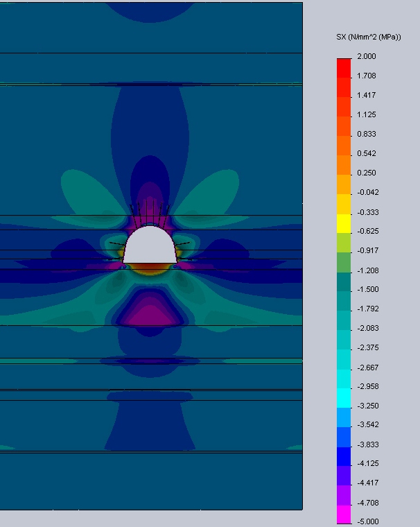This screenshot has width=420, height=527.
Task: Select the -0.917 legend value
Action: [x=368, y=251]
